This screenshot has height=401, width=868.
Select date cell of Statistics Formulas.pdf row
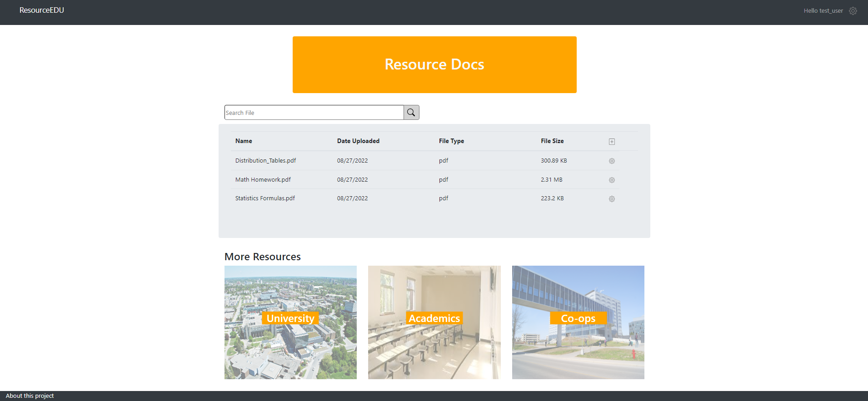click(352, 198)
